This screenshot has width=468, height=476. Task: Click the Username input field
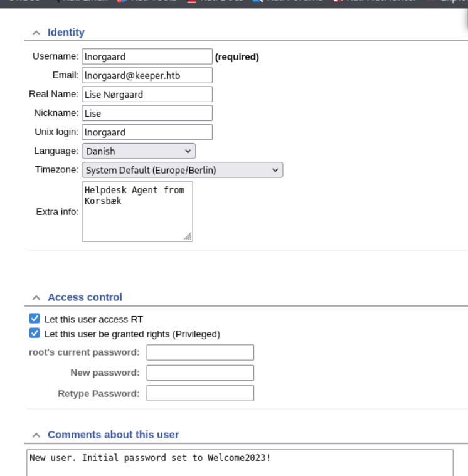pos(147,56)
